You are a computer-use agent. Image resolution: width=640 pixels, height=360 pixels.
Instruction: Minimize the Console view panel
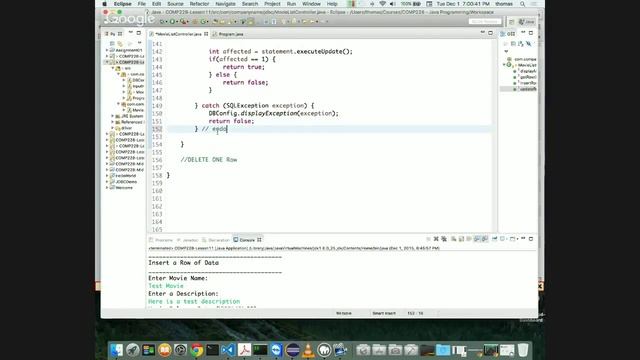pyautogui.click(x=523, y=239)
